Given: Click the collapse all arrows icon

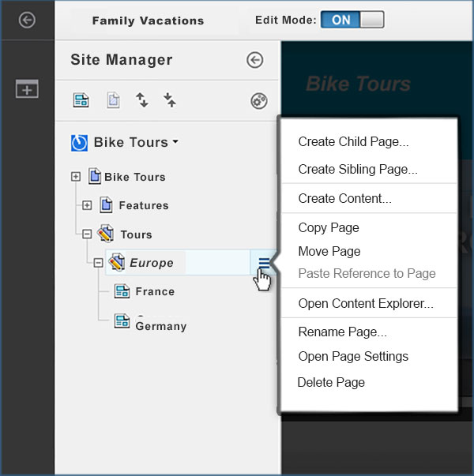Looking at the screenshot, I should (169, 99).
